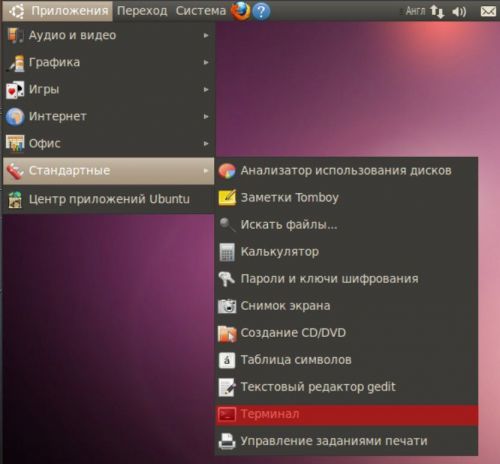Select the Игры category label
500x464 pixels.
(x=44, y=90)
